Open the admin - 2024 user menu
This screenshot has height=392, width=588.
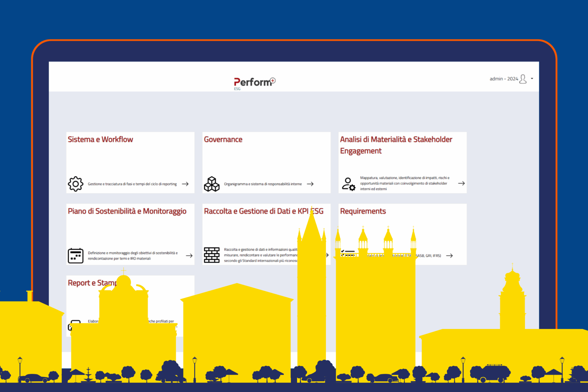(x=504, y=79)
